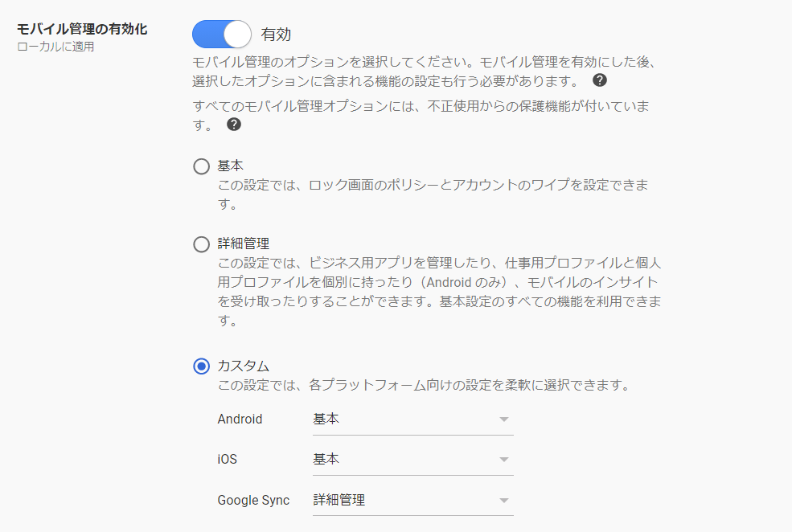Click the Google Sync dropdown arrow
The width and height of the screenshot is (792, 532).
[x=503, y=500]
